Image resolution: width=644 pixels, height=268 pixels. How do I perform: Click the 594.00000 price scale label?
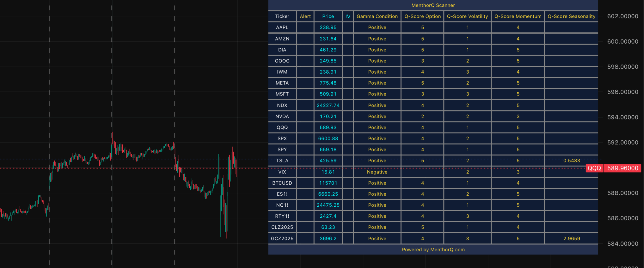point(623,117)
